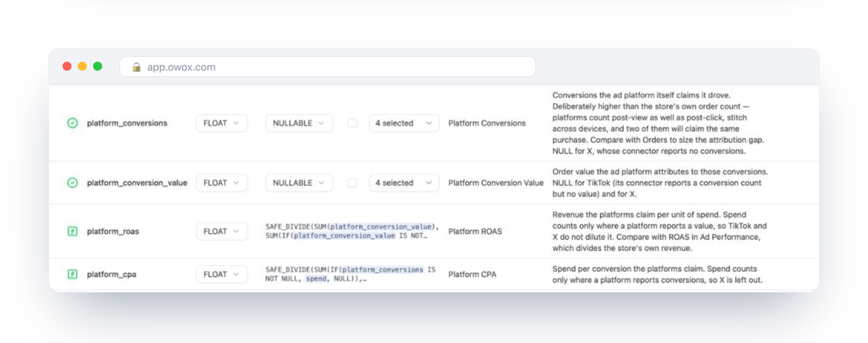Viewport: 868px width, 343px height.
Task: Select the platform_conversions field name
Action: [x=127, y=123]
